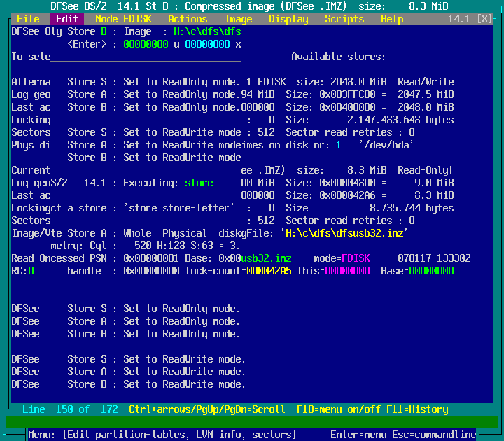Click the Enter=menu Esc=commandline hint
504x441 pixels.
point(403,435)
